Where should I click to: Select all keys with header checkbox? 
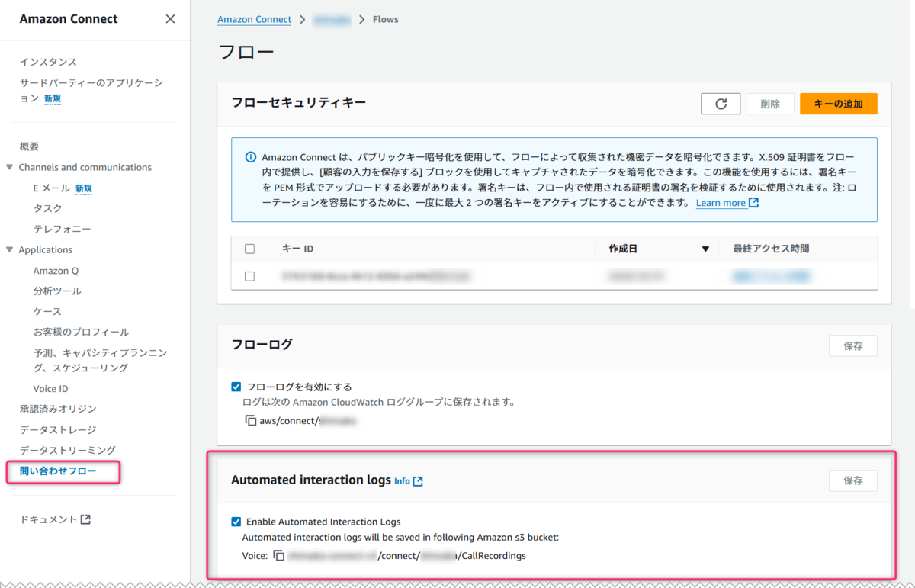pyautogui.click(x=249, y=249)
